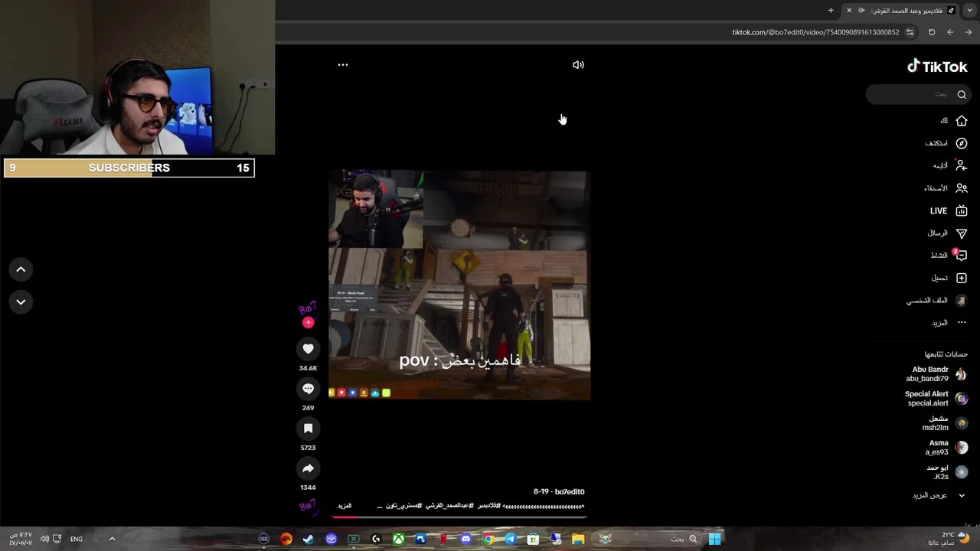This screenshot has width=980, height=551.
Task: Save video with the bookmark icon
Action: click(308, 429)
